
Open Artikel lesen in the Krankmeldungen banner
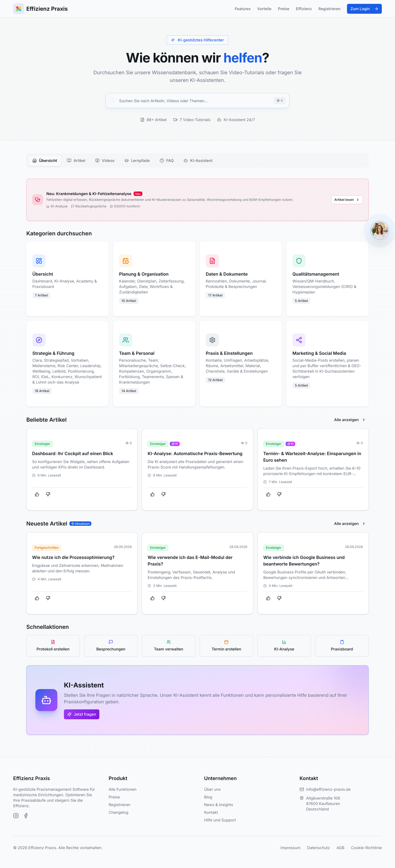point(347,200)
